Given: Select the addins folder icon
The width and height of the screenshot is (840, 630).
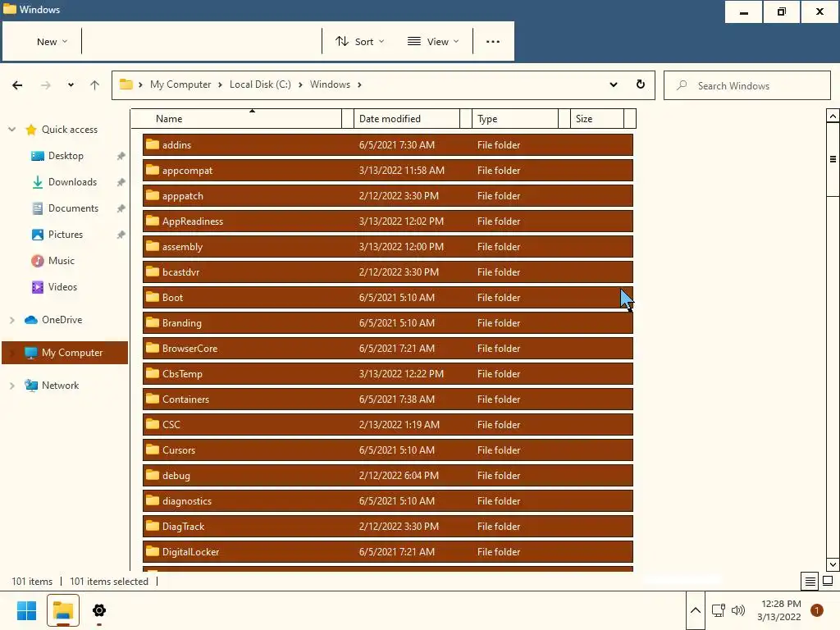Looking at the screenshot, I should [x=153, y=144].
